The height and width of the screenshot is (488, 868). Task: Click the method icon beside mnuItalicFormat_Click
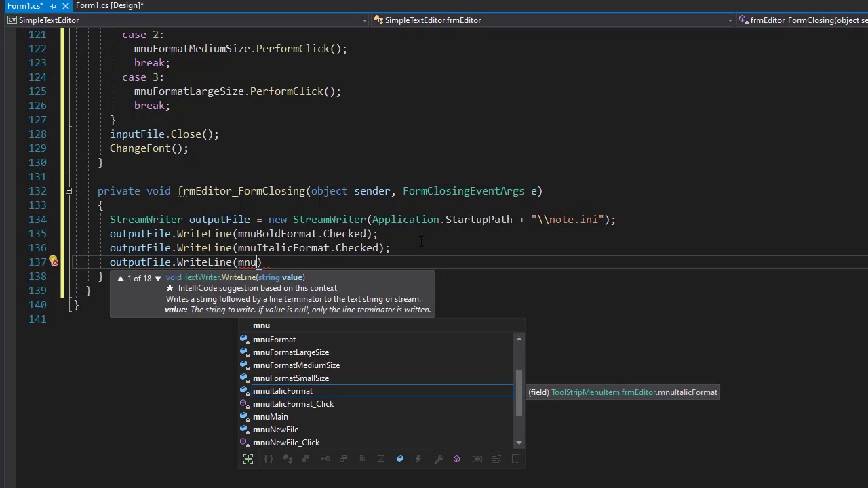pos(244,404)
